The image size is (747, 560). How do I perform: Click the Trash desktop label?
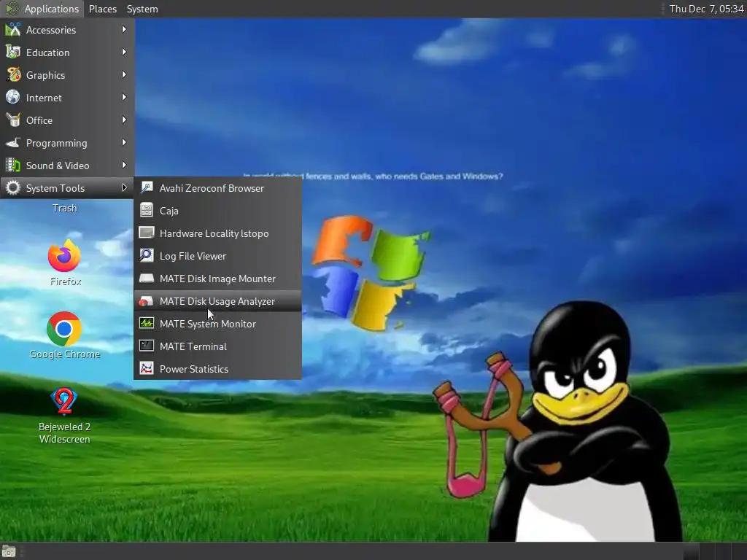tap(64, 208)
